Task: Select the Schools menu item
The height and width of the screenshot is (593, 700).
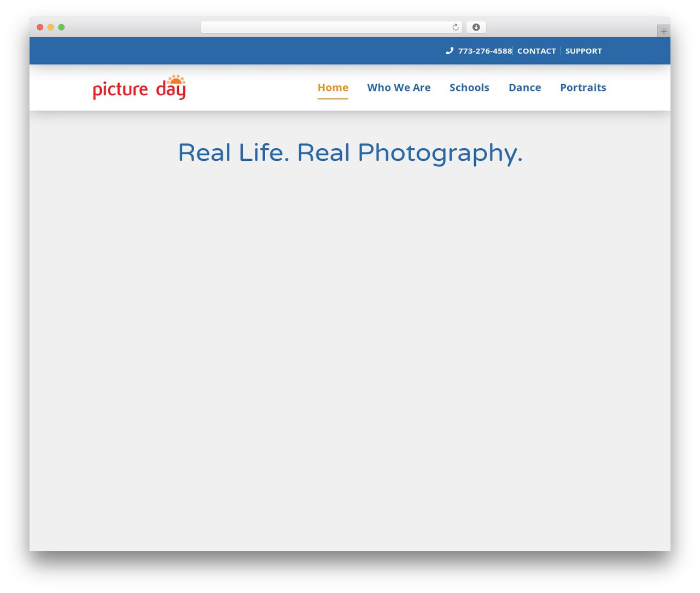Action: (x=469, y=88)
